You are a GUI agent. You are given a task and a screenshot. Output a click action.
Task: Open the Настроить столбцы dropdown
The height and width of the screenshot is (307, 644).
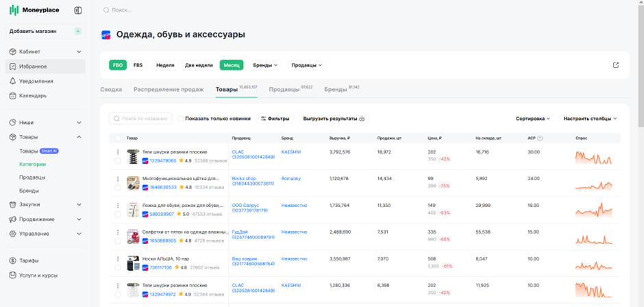[x=590, y=119]
